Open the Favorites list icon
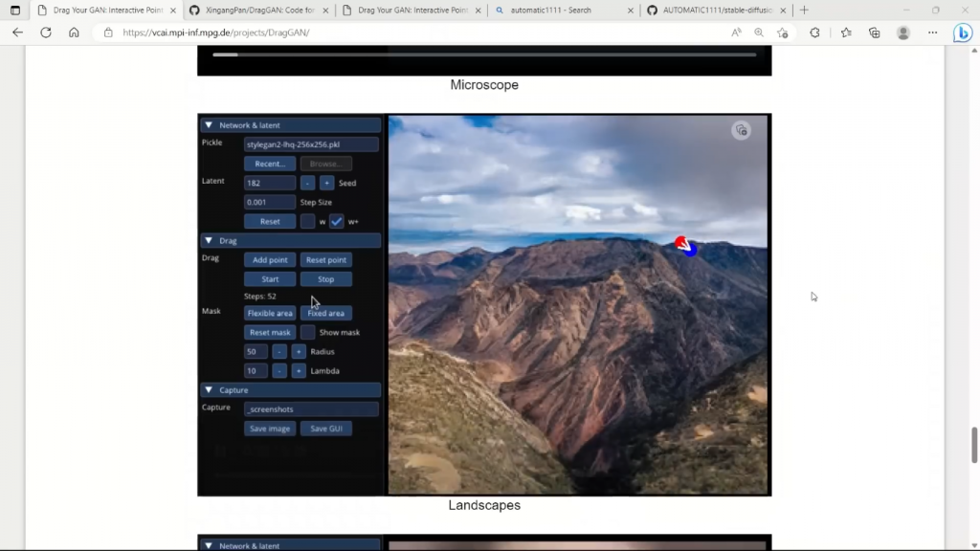The width and height of the screenshot is (980, 551). 846,33
